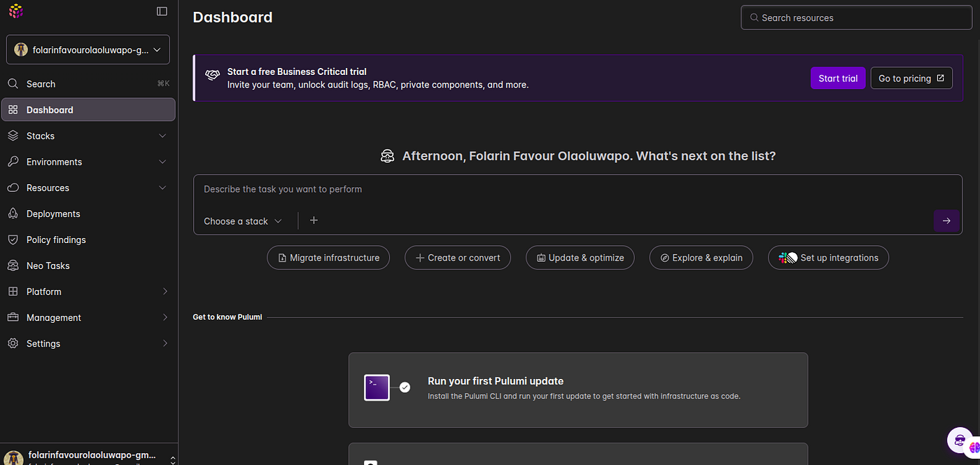980x465 pixels.
Task: Click the Pulumi logo icon
Action: (x=15, y=11)
